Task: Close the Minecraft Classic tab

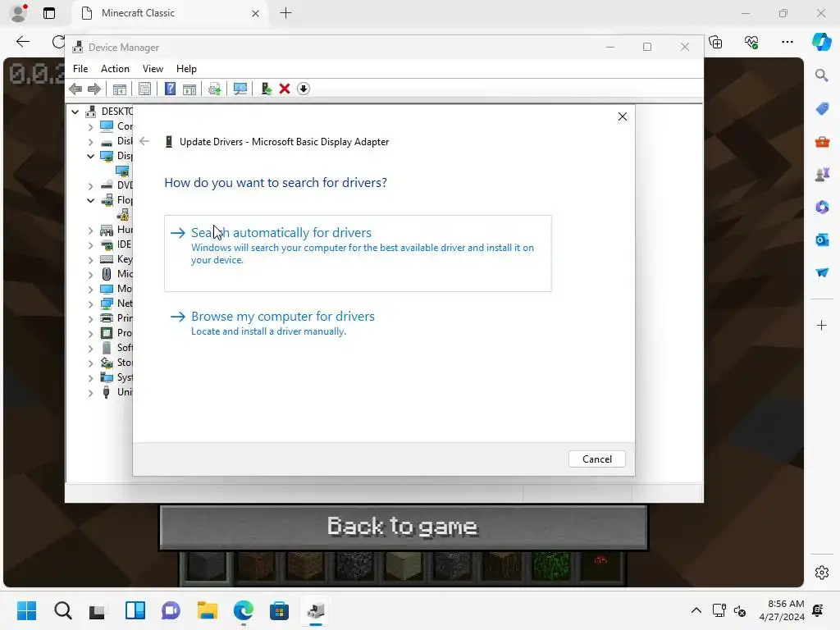Action: pyautogui.click(x=256, y=13)
